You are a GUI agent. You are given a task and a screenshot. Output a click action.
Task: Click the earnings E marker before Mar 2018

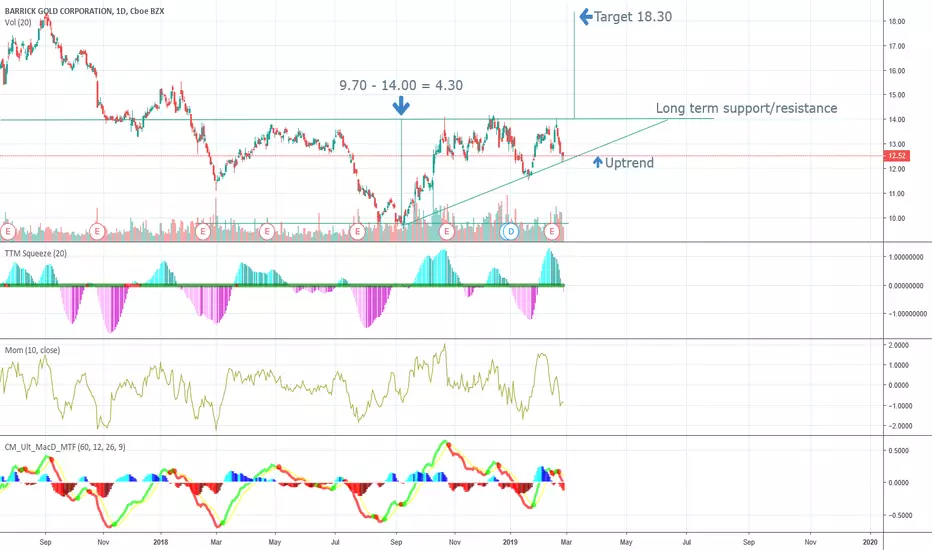(x=203, y=231)
